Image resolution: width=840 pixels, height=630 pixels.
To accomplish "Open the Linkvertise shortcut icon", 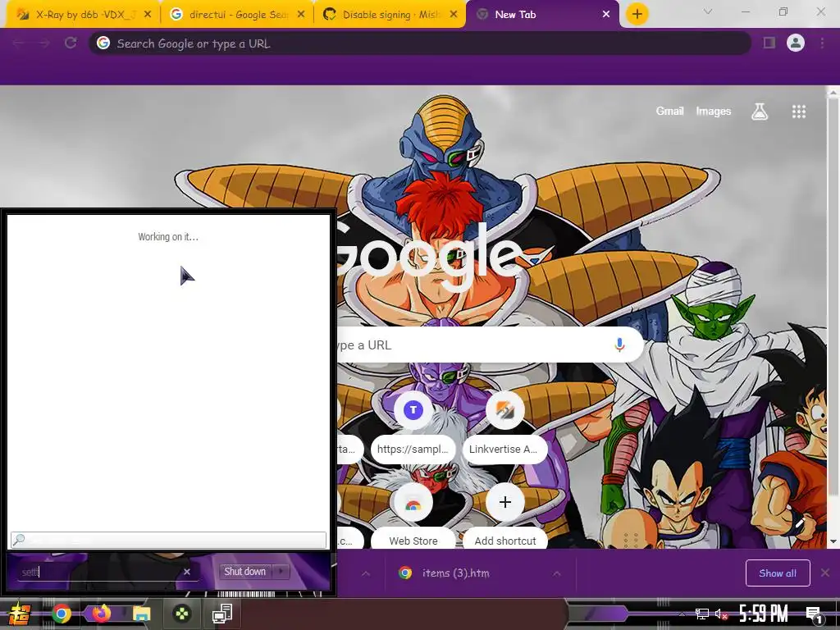I will (504, 410).
